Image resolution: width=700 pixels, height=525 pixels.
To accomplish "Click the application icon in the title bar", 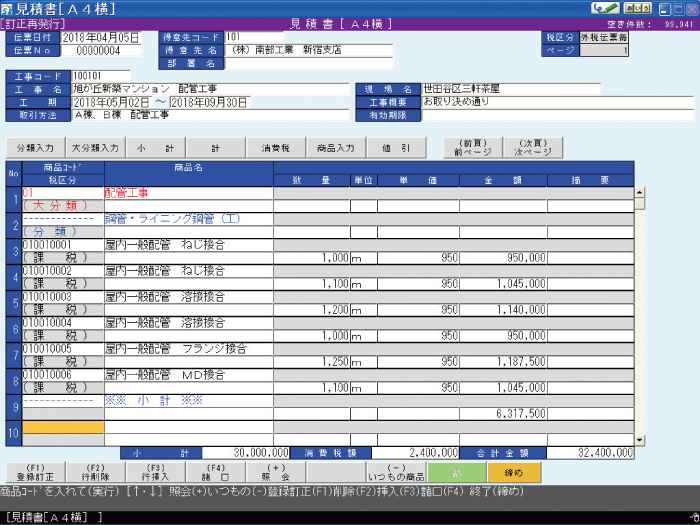I will 8,8.
